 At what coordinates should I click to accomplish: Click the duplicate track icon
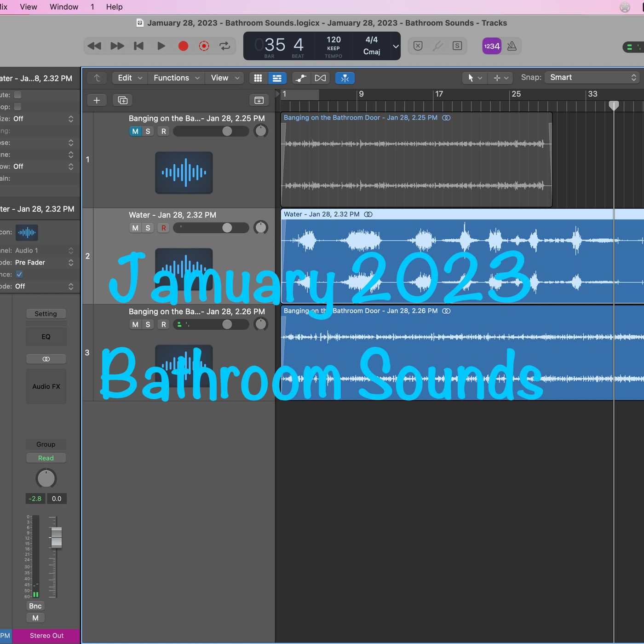(122, 100)
